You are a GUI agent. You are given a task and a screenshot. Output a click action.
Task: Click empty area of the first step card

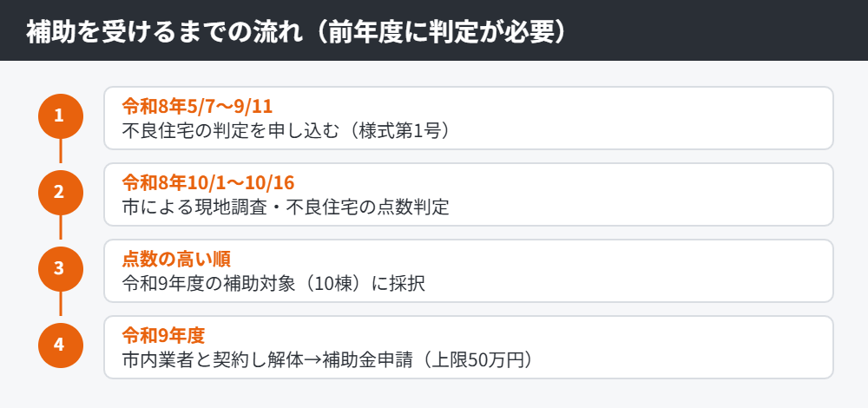(636, 118)
